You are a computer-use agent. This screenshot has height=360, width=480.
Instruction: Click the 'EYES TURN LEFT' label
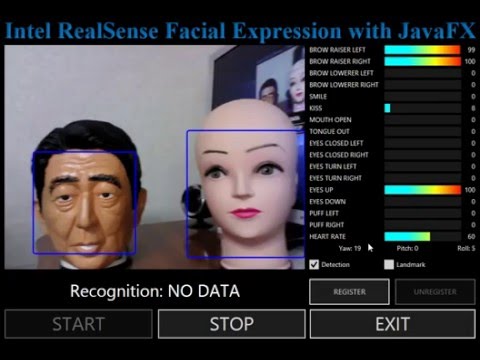tap(333, 166)
